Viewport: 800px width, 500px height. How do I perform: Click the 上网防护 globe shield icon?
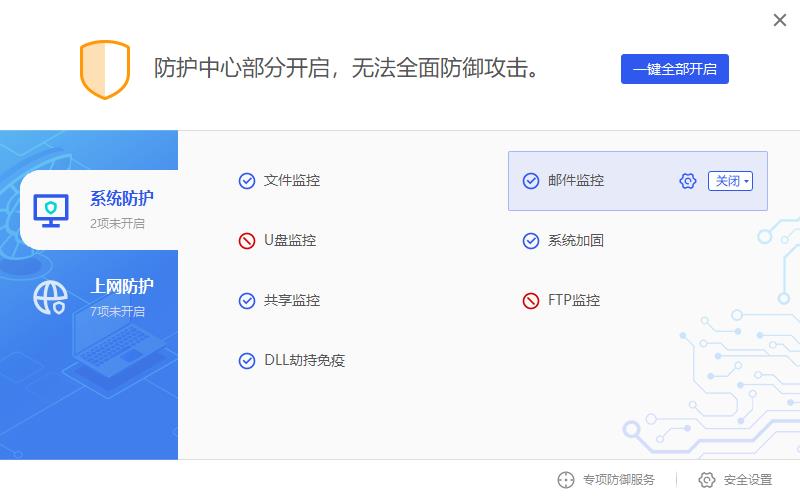(50, 297)
